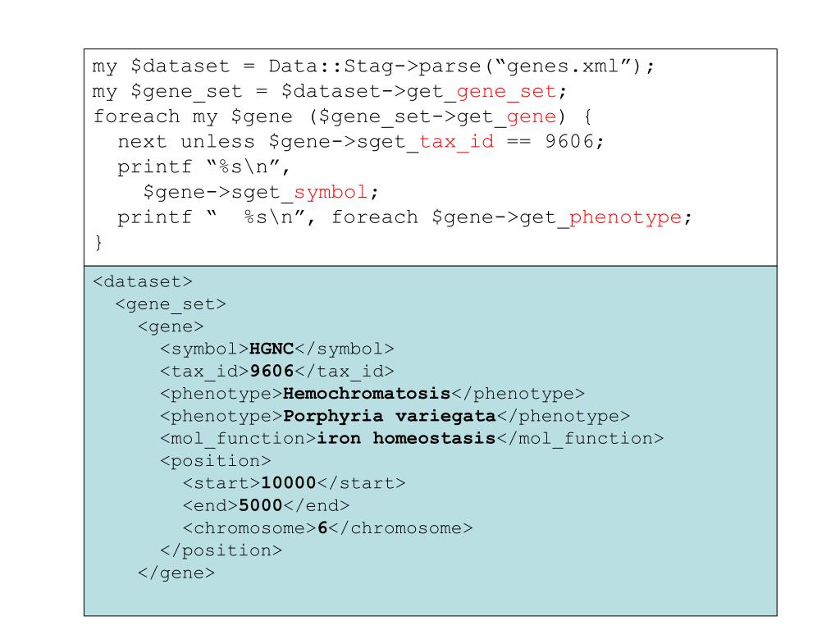Image resolution: width=840 pixels, height=630 pixels.
Task: Click the opening gene_set XML tag
Action: point(171,304)
